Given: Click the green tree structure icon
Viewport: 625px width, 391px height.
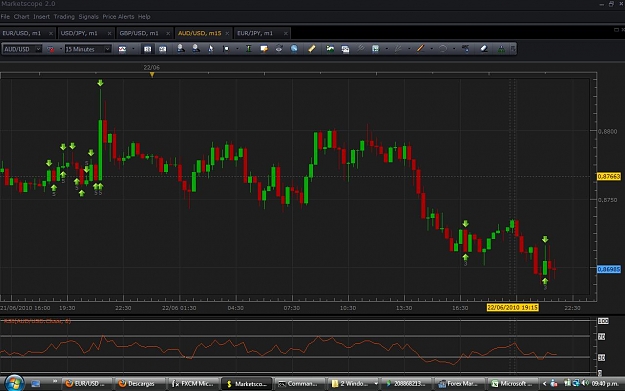Looking at the screenshot, I should click(501, 49).
